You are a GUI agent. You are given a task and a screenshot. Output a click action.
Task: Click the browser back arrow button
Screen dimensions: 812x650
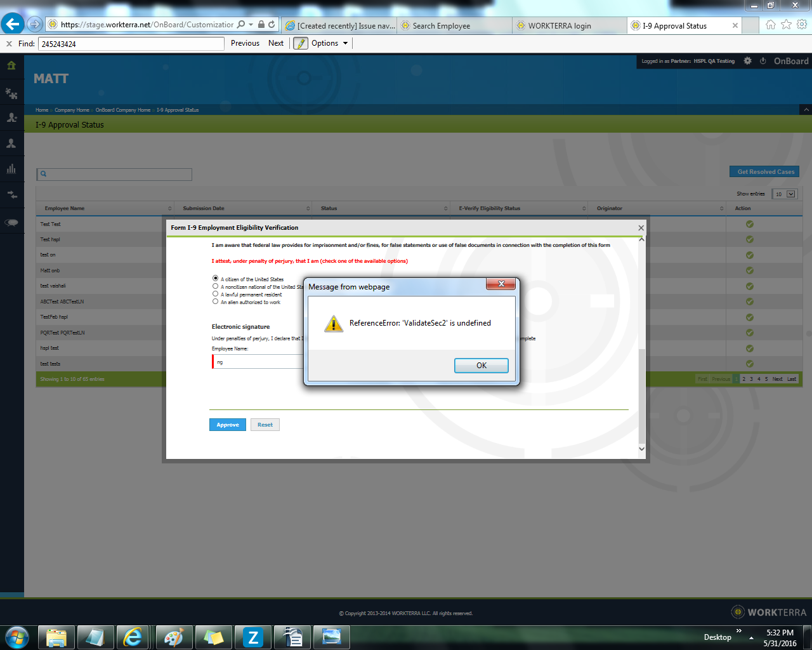tap(13, 24)
